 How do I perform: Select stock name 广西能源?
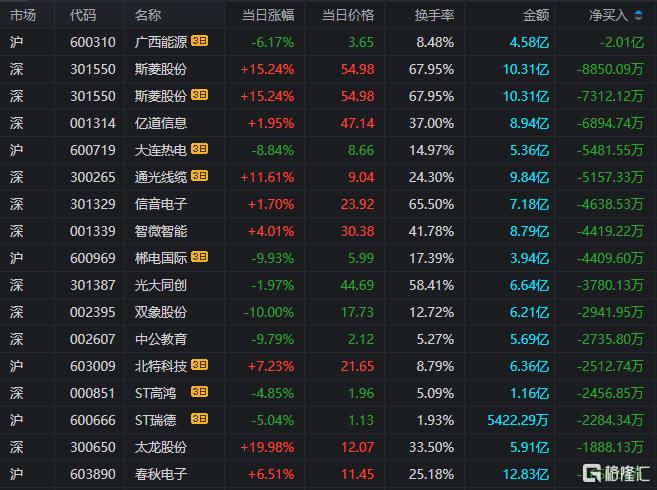coord(161,42)
